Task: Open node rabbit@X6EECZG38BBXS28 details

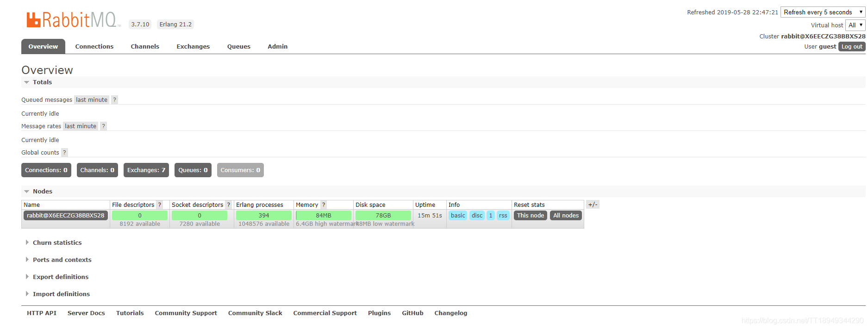Action: pyautogui.click(x=66, y=216)
